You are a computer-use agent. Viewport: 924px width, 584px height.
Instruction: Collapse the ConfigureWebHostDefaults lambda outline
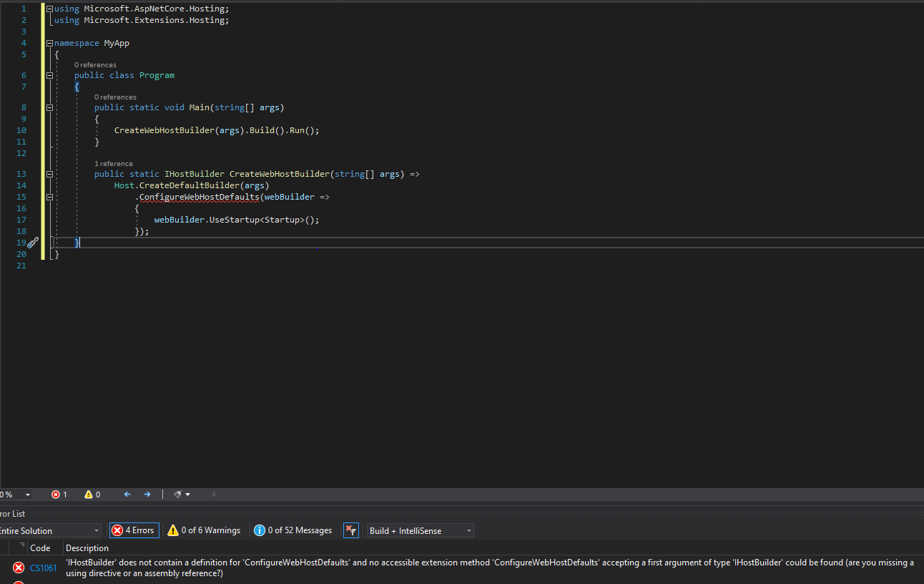point(49,197)
